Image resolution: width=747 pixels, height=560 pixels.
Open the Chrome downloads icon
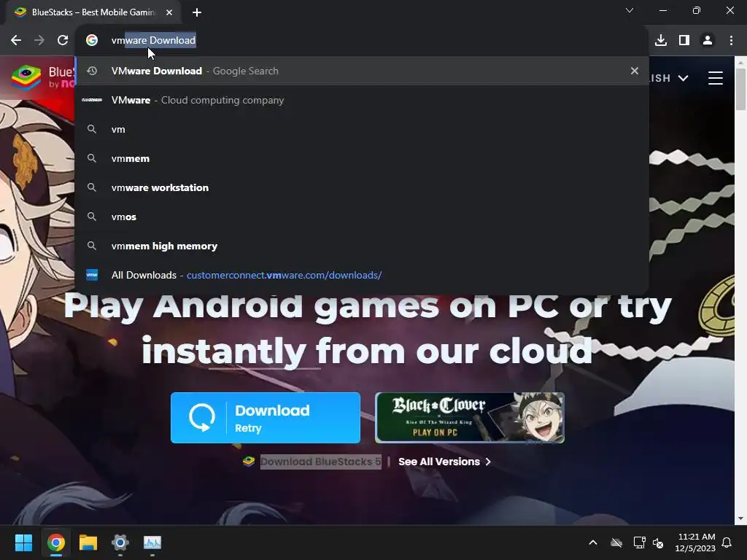pos(661,41)
